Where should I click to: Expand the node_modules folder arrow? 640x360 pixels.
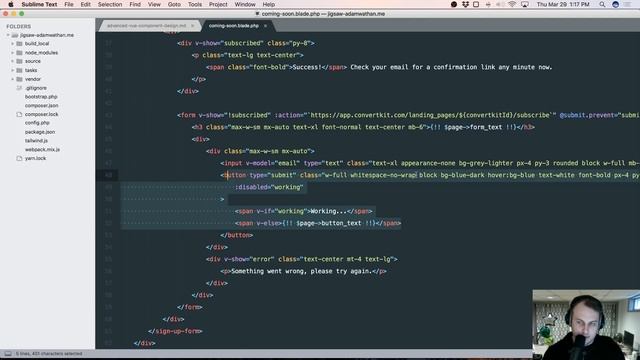pos(13,53)
